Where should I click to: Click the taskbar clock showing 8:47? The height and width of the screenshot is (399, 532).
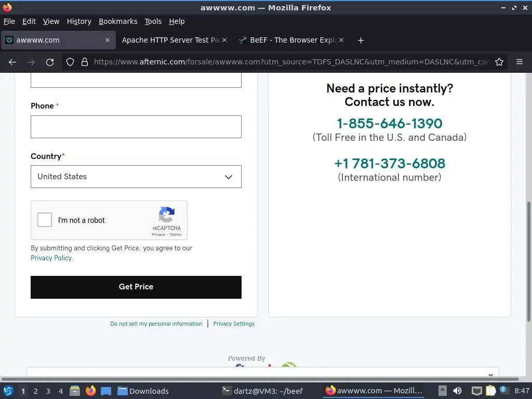point(522,391)
